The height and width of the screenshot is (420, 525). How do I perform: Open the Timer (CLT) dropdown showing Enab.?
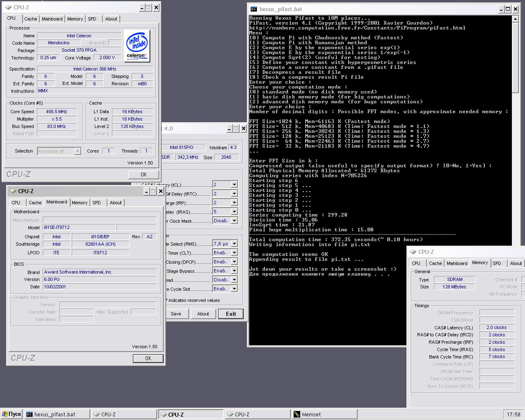click(x=234, y=253)
